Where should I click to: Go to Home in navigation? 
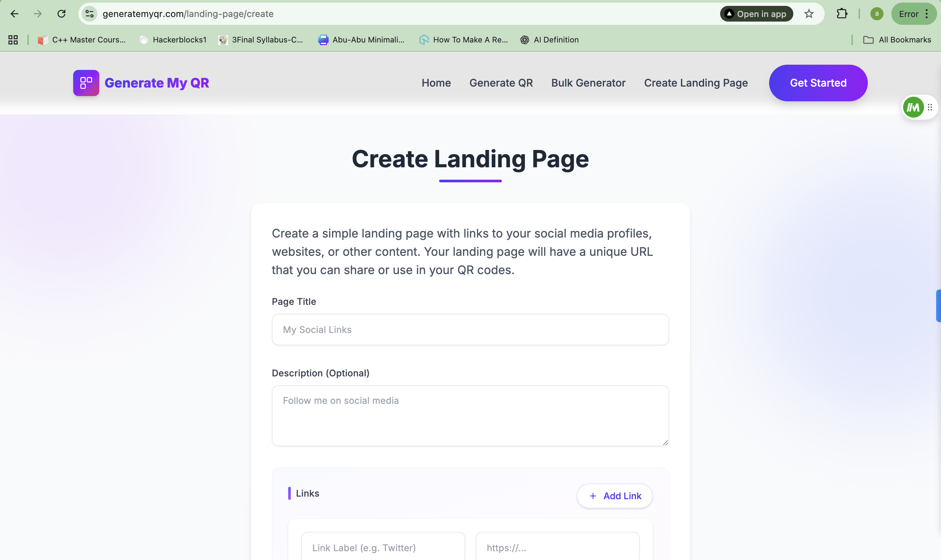[x=436, y=83]
